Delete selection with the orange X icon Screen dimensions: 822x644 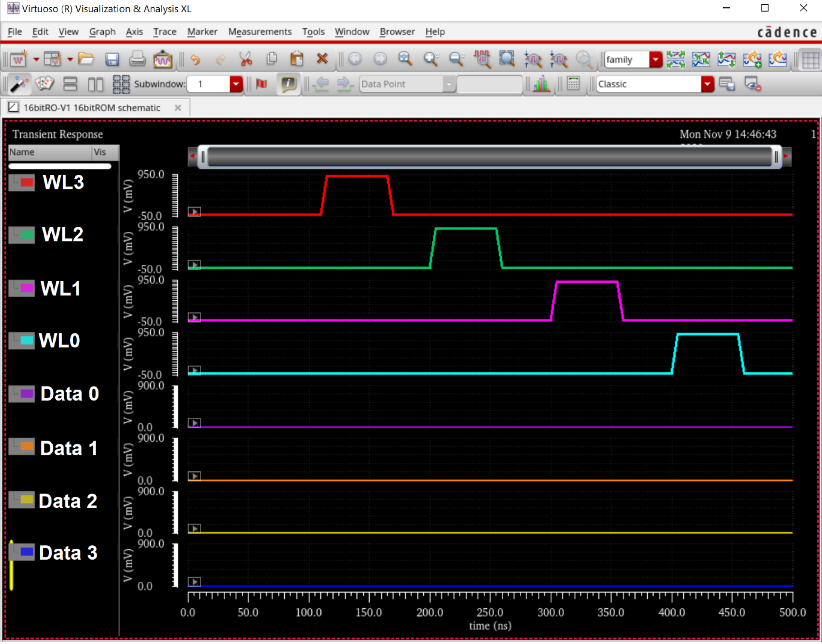[322, 59]
